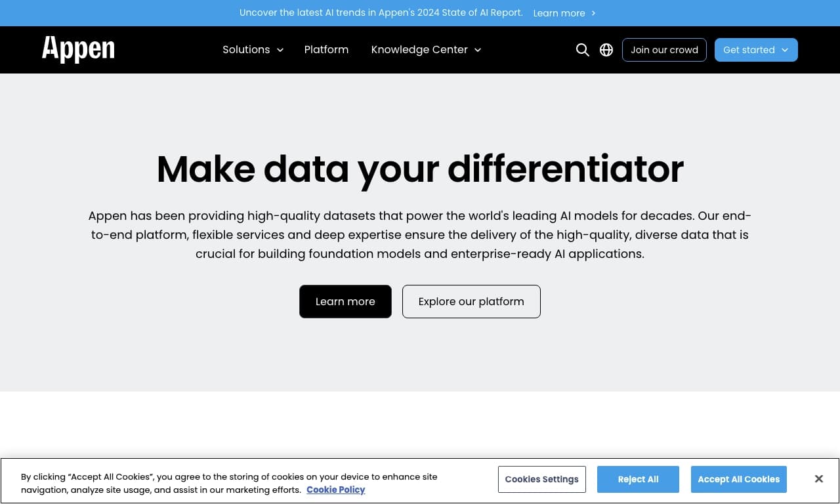
Task: Click Explore our platform
Action: [471, 301]
